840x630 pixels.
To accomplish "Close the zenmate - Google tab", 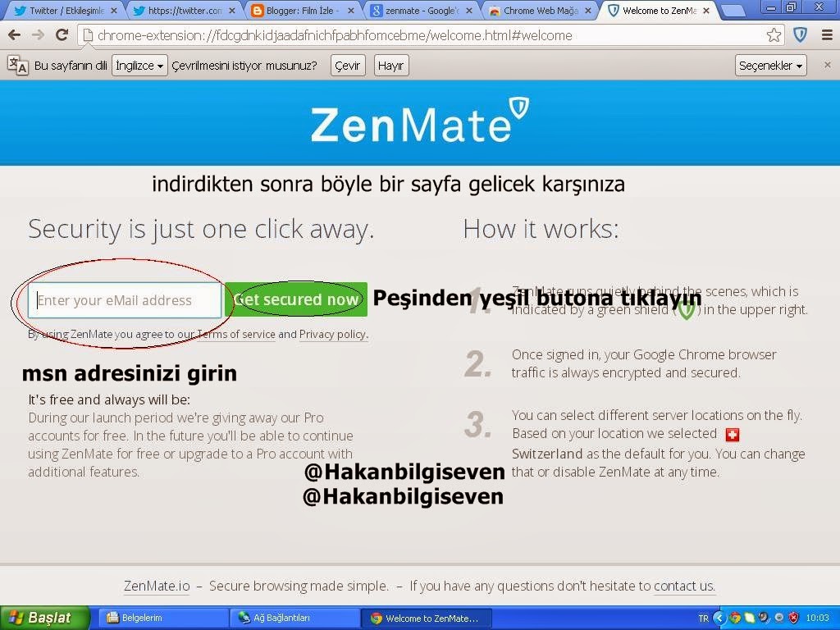I will click(469, 11).
